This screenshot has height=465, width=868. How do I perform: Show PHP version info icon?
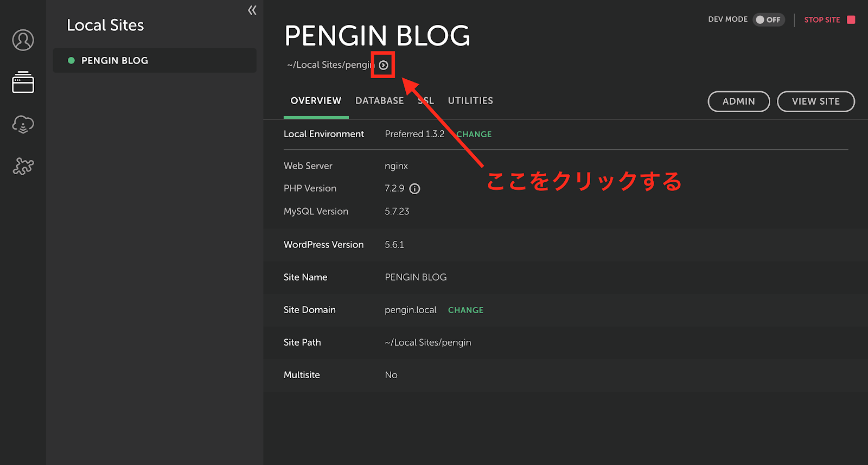coord(414,189)
